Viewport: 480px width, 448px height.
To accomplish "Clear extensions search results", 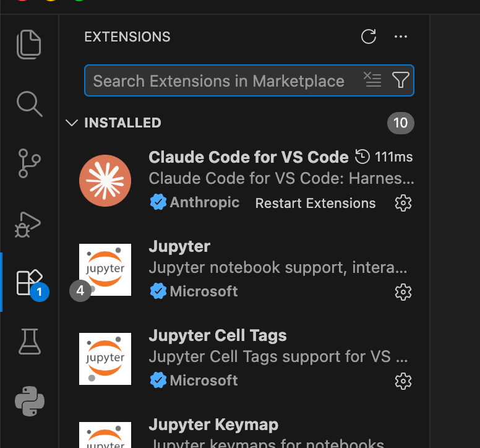I will coord(372,80).
